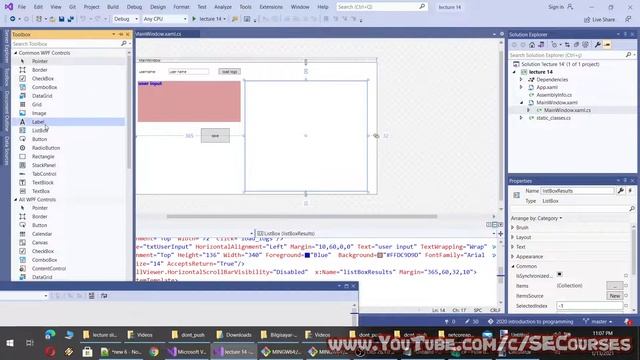Expand the Brush property category
Screen dimensions: 640x360
coord(513,227)
